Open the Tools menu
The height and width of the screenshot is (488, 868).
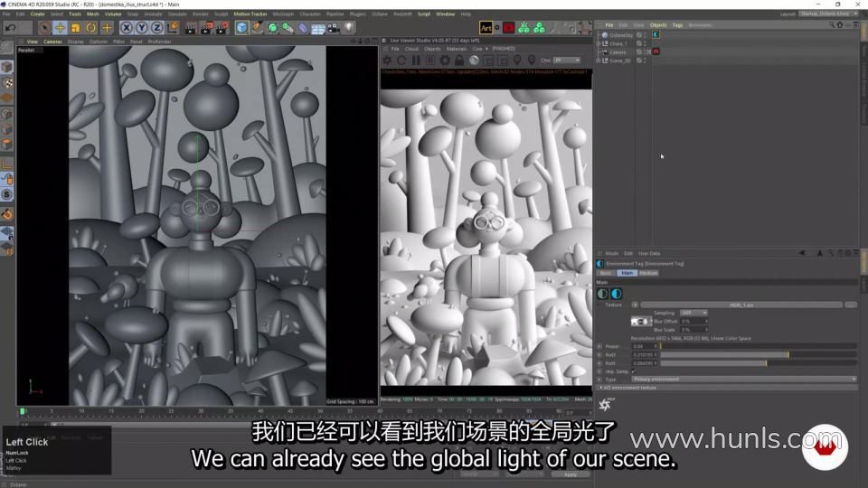point(75,14)
